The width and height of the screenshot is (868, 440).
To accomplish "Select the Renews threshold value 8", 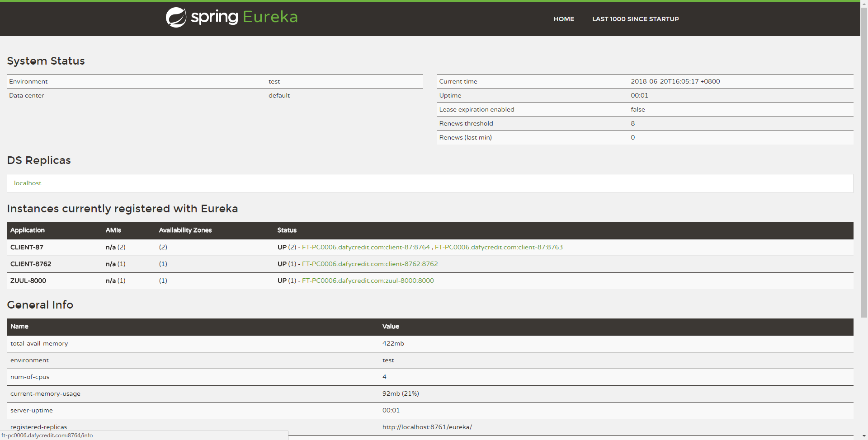I will [632, 123].
